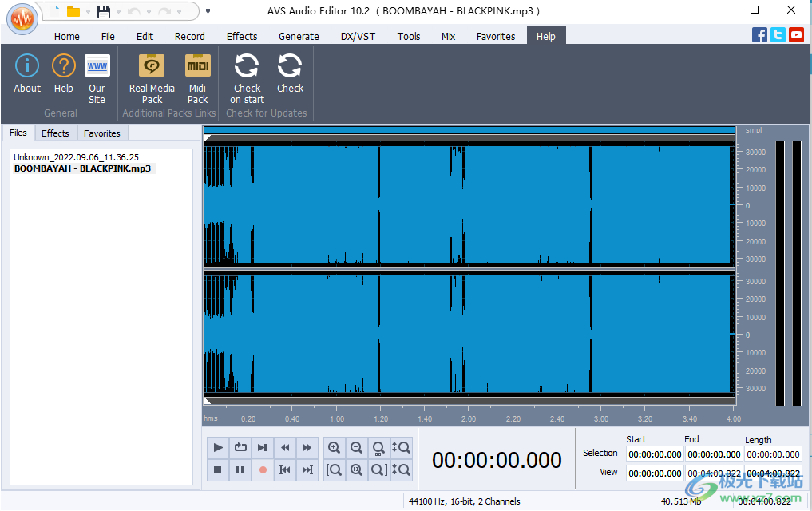Zoom to selection left boundary
Viewport: 812px width, 511px height.
(335, 470)
